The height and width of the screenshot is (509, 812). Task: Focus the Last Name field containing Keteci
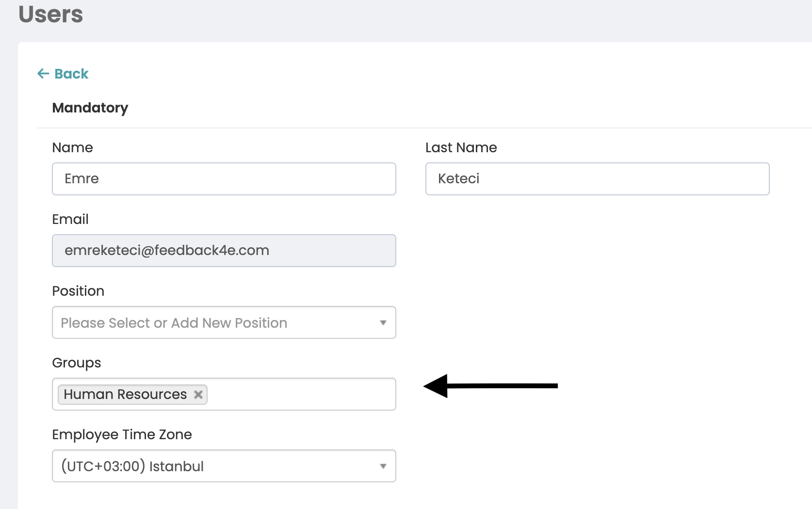(597, 179)
